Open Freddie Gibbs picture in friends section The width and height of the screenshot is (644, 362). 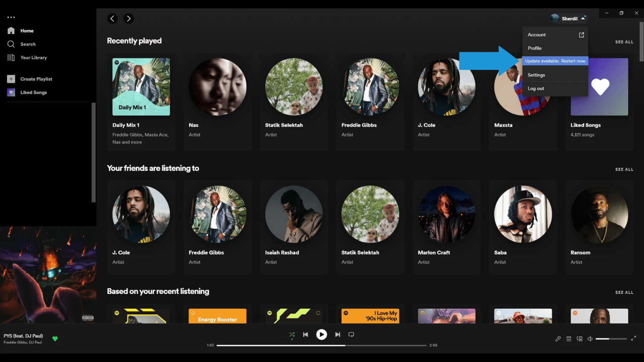pyautogui.click(x=217, y=215)
